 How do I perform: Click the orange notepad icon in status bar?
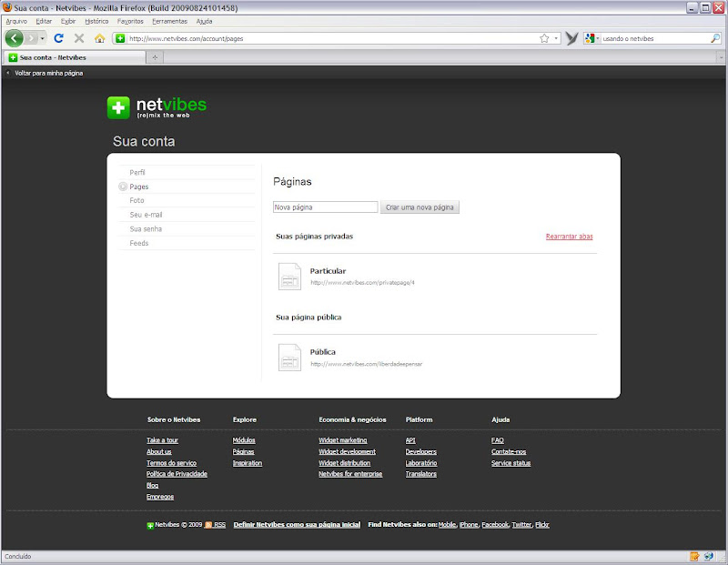point(694,556)
